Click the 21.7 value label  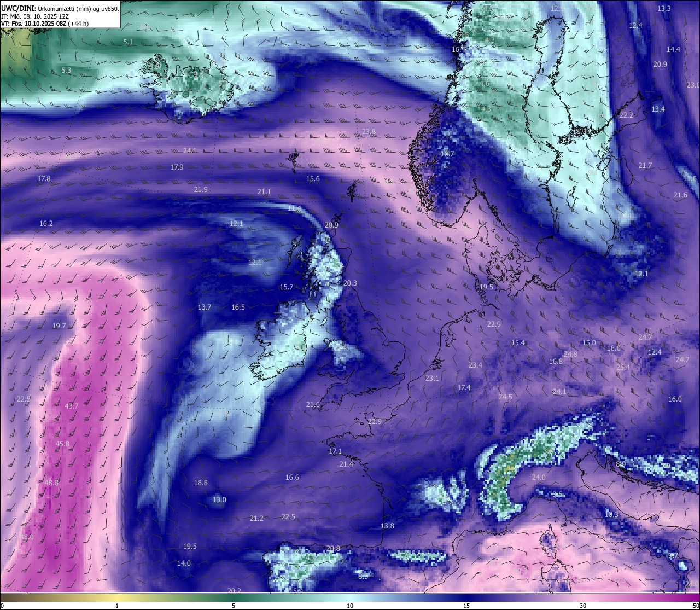[645, 165]
